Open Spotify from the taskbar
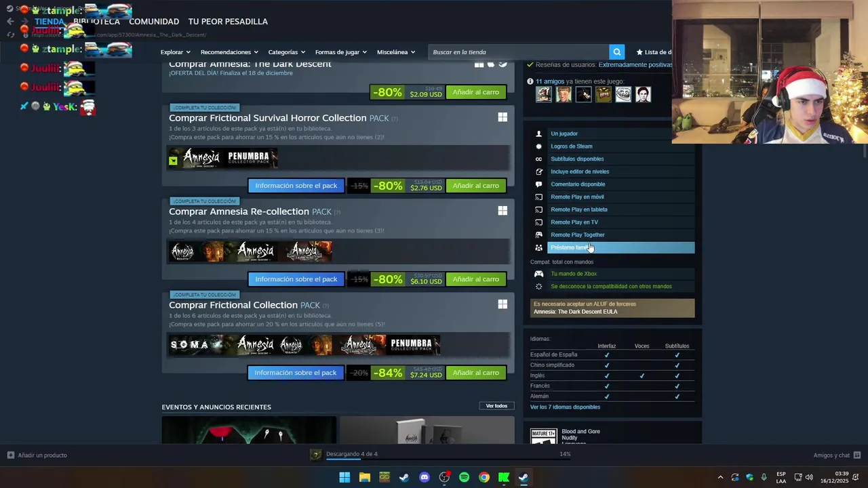This screenshot has width=868, height=488. click(464, 477)
